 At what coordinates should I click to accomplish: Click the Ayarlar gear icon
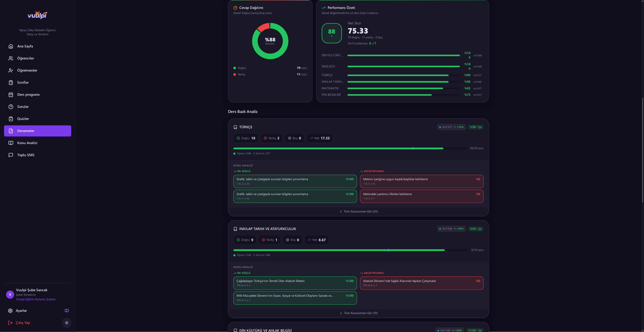click(10, 311)
